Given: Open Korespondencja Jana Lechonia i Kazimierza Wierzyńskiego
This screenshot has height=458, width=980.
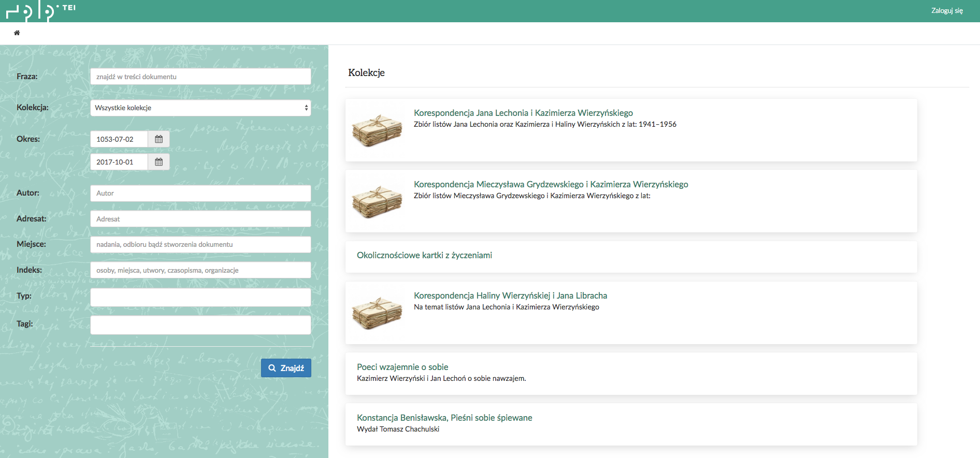Looking at the screenshot, I should coord(523,113).
